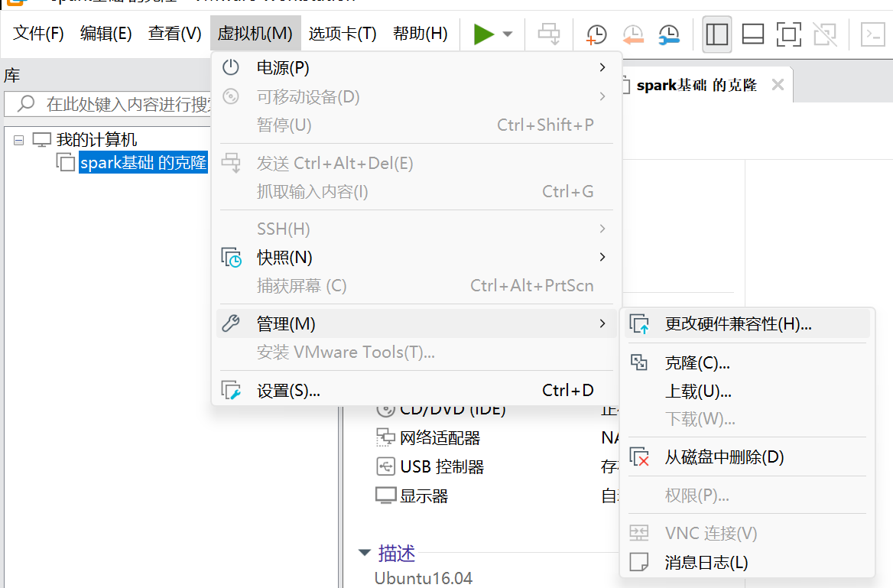Click the snapshot icon next to 快照(N)
The width and height of the screenshot is (893, 588).
click(x=231, y=258)
